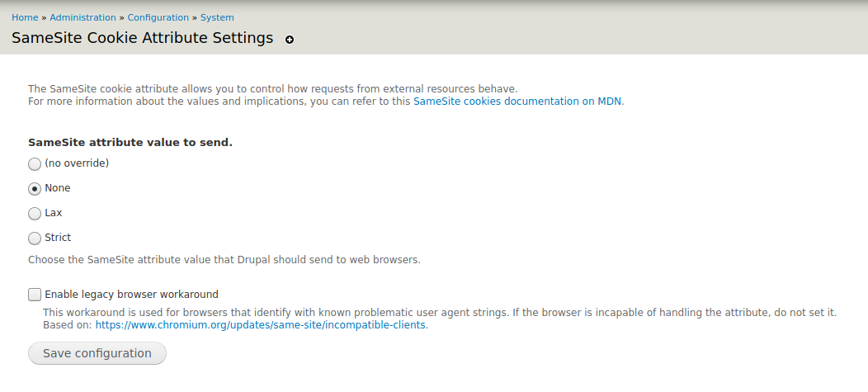
Task: Select the "(no override)" radio button
Action: (35, 163)
